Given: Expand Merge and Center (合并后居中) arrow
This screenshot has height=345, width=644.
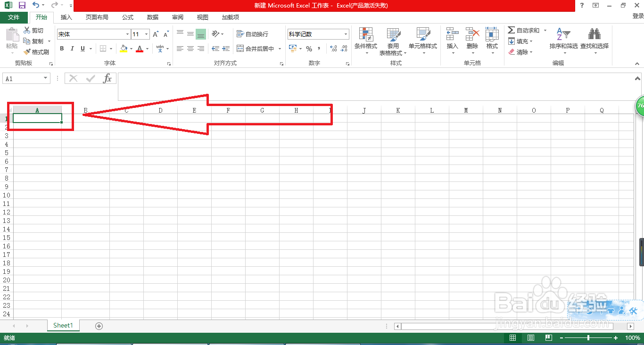Looking at the screenshot, I should point(280,49).
